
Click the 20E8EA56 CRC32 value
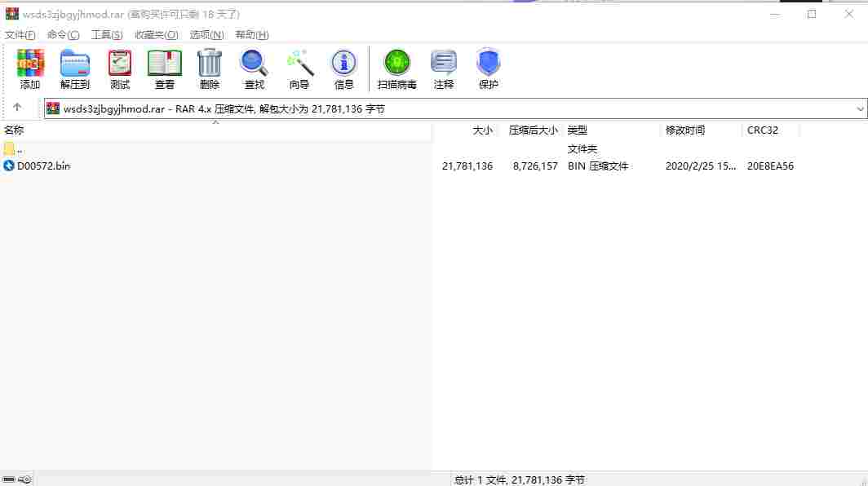coord(770,166)
